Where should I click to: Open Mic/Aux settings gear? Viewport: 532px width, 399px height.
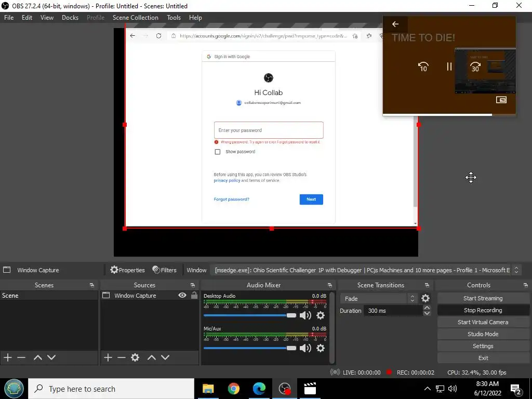coord(321,348)
